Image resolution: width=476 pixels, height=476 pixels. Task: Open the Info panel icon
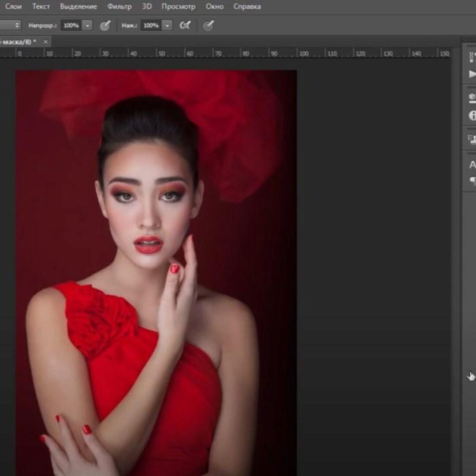tap(472, 115)
